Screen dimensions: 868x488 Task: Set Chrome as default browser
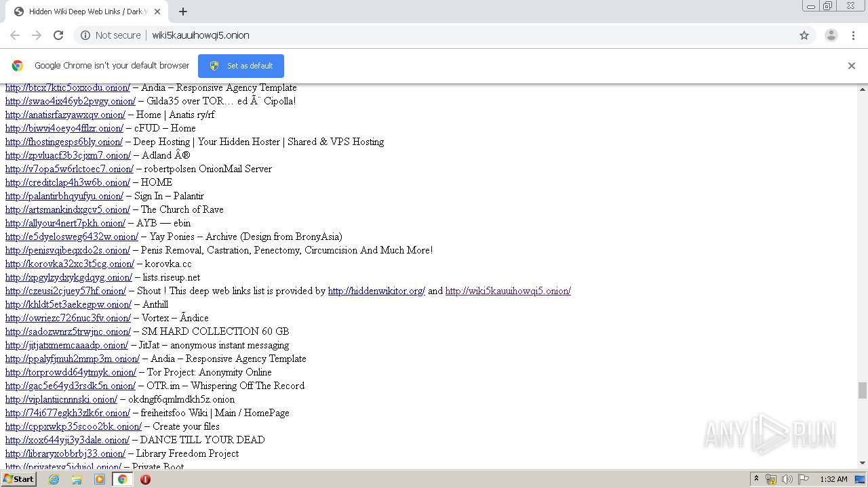coord(241,66)
